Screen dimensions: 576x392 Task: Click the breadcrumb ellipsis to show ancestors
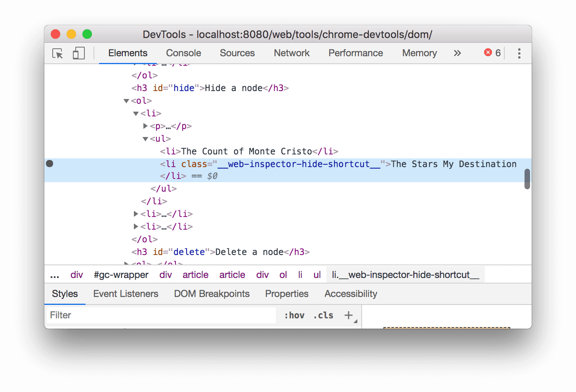(x=55, y=275)
